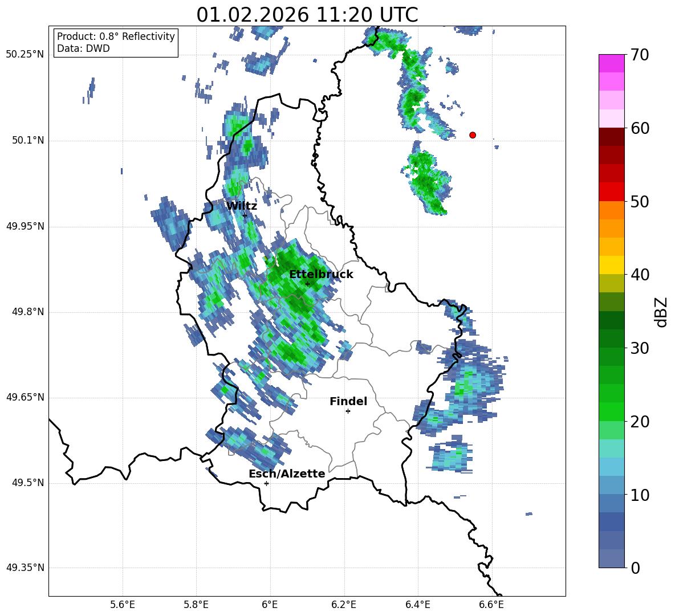The image size is (675, 616).
Task: Click the 70 colorbar tick label
Action: coord(640,55)
